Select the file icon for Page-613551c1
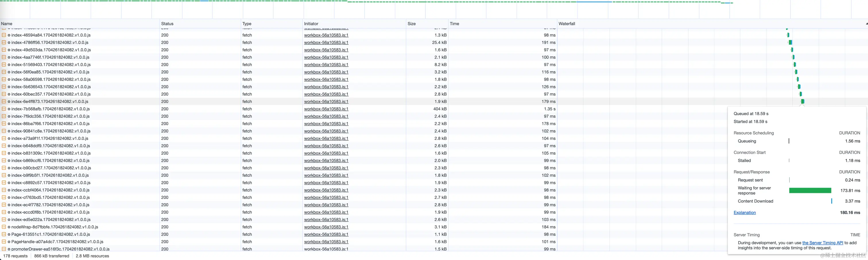This screenshot has height=260, width=868. (4, 234)
